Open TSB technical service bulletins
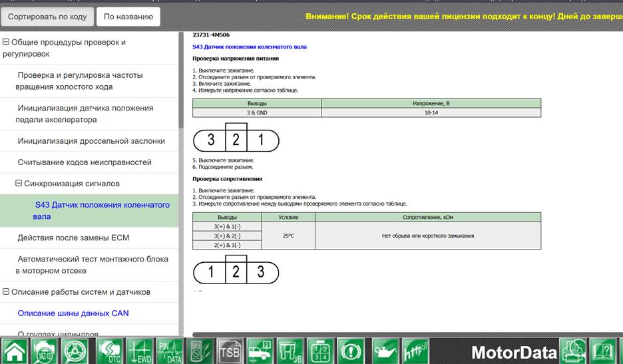The width and height of the screenshot is (623, 364). [230, 351]
